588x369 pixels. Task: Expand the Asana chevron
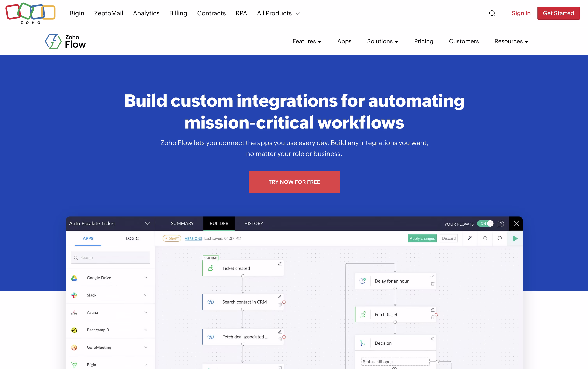click(x=146, y=312)
